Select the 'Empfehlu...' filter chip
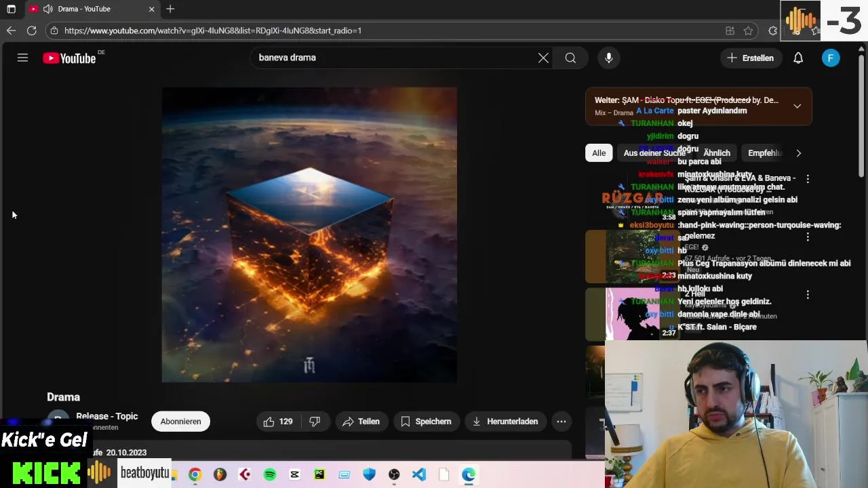 tap(765, 153)
